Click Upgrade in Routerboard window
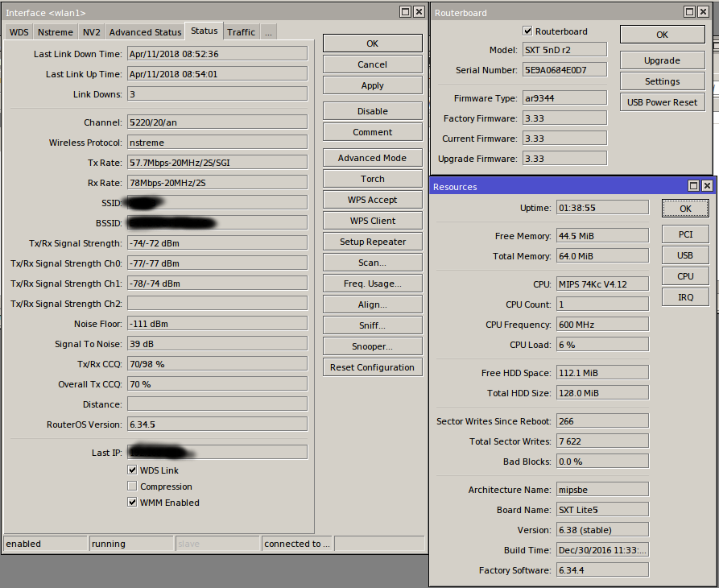Image resolution: width=719 pixels, height=588 pixels. (662, 60)
